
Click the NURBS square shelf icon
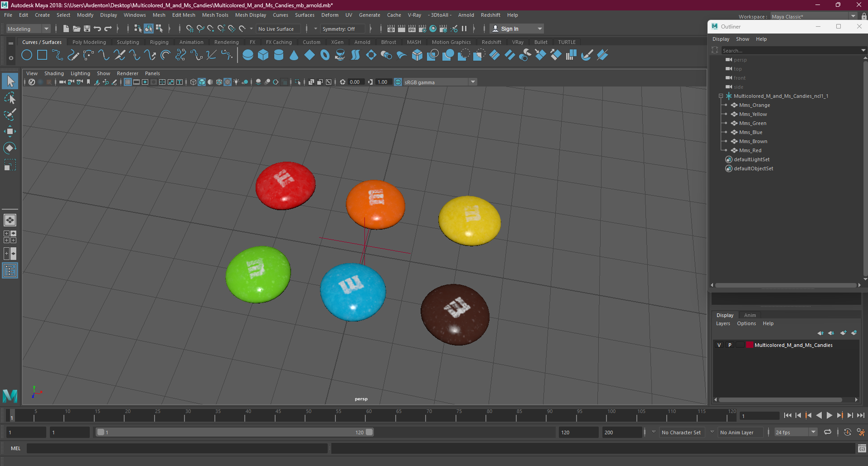[42, 55]
